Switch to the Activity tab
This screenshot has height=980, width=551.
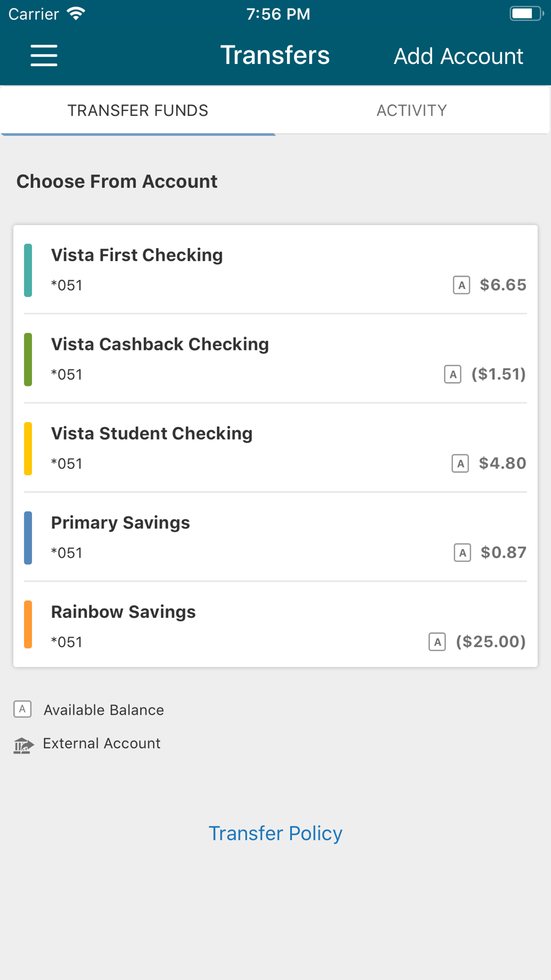click(412, 110)
